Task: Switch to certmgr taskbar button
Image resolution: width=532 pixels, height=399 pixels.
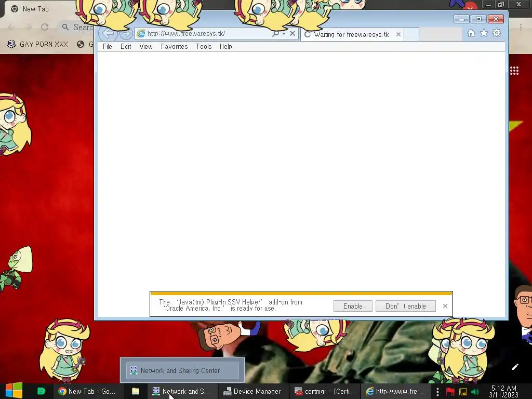Action: click(325, 391)
